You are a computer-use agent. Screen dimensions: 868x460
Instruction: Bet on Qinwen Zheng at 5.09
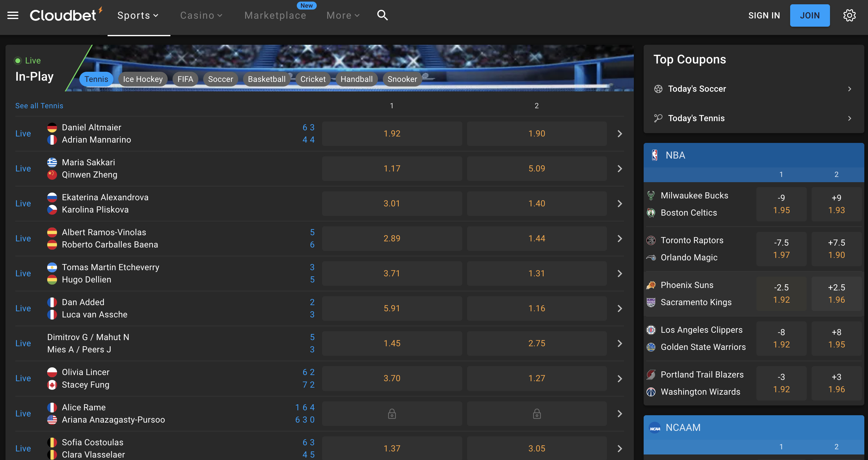[537, 169]
